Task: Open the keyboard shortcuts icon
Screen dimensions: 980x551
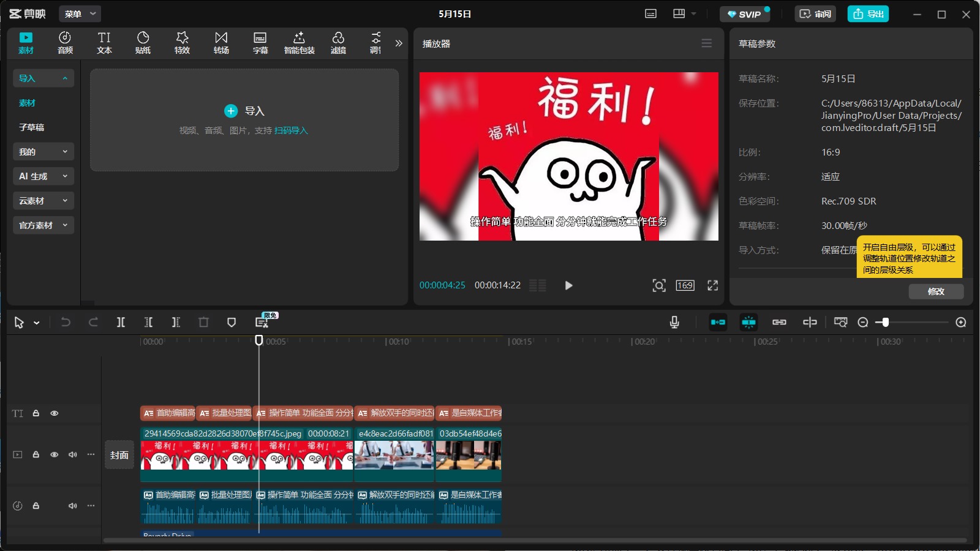Action: 650,13
